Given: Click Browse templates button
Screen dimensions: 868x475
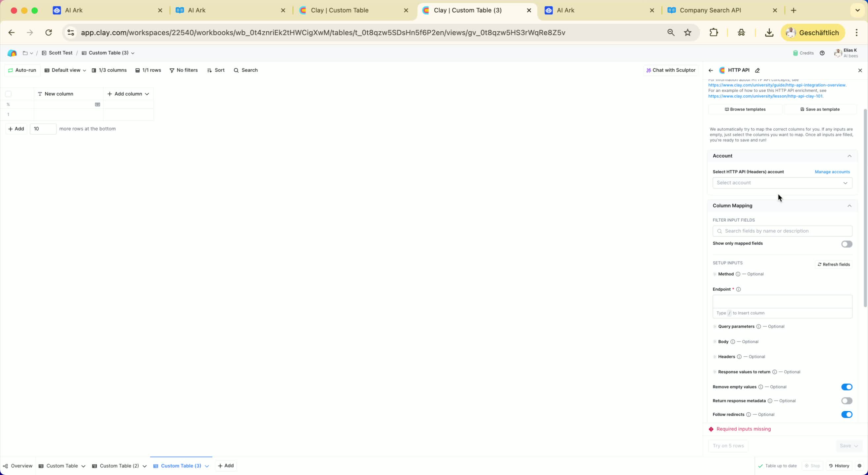Looking at the screenshot, I should click(745, 110).
